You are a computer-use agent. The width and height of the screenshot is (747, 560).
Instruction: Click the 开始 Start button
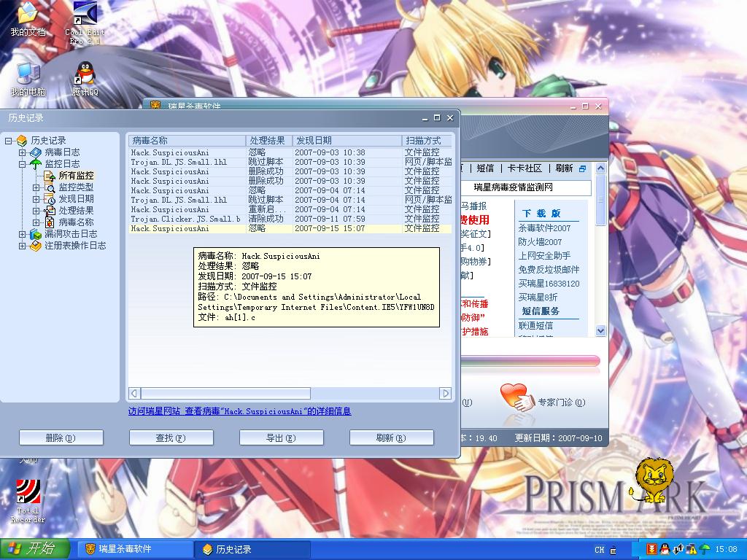coord(35,549)
